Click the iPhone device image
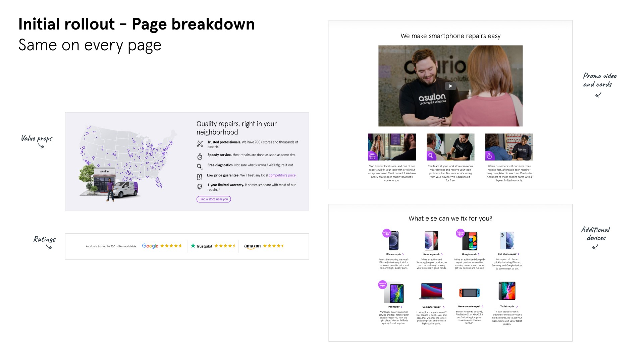644x362 pixels. click(394, 241)
